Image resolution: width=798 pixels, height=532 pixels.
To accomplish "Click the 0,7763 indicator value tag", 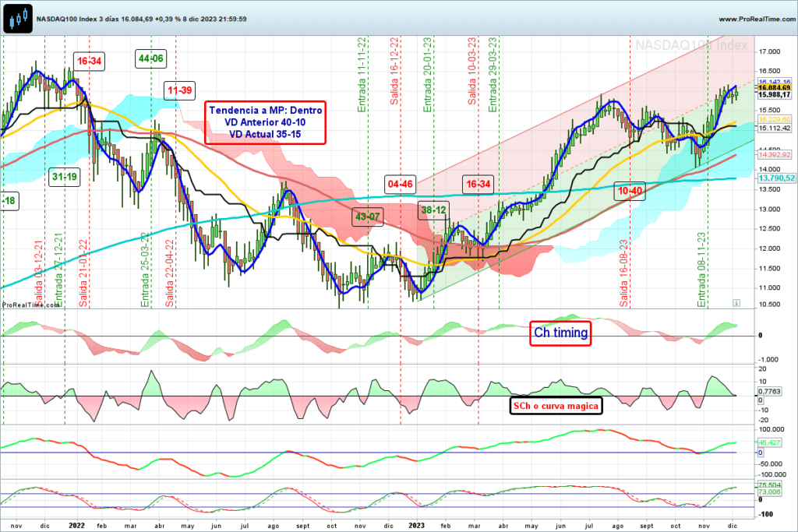I will [769, 392].
